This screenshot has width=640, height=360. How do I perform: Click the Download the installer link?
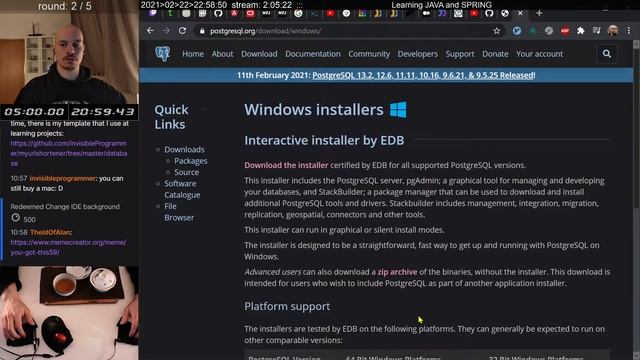(x=286, y=165)
